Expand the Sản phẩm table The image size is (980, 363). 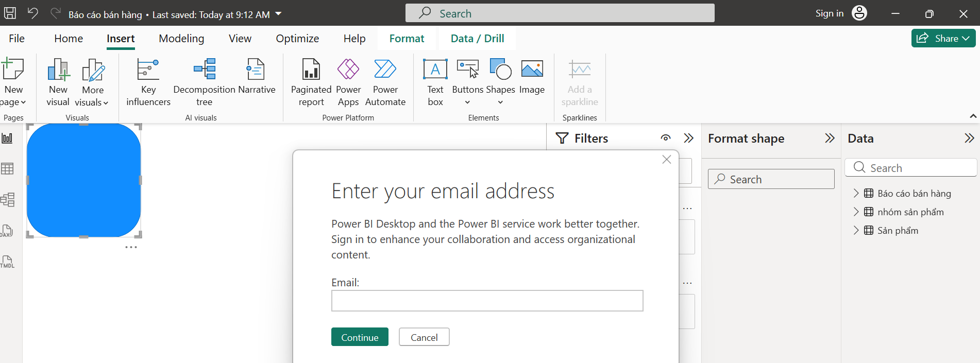(856, 230)
